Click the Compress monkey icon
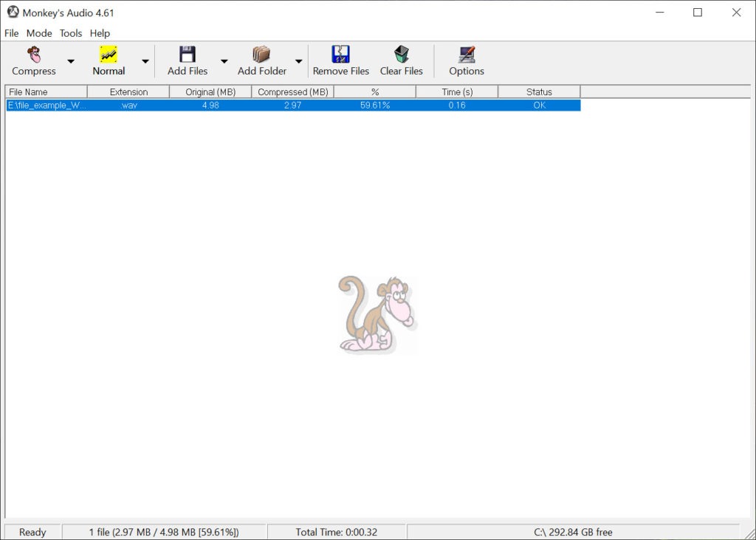This screenshot has width=756, height=540. click(34, 55)
